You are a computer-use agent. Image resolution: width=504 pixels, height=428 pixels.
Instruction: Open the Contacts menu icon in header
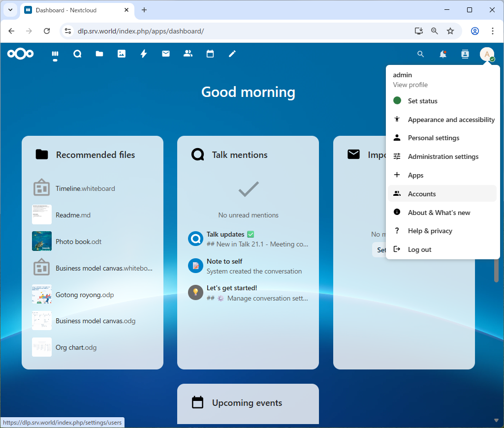coord(465,54)
